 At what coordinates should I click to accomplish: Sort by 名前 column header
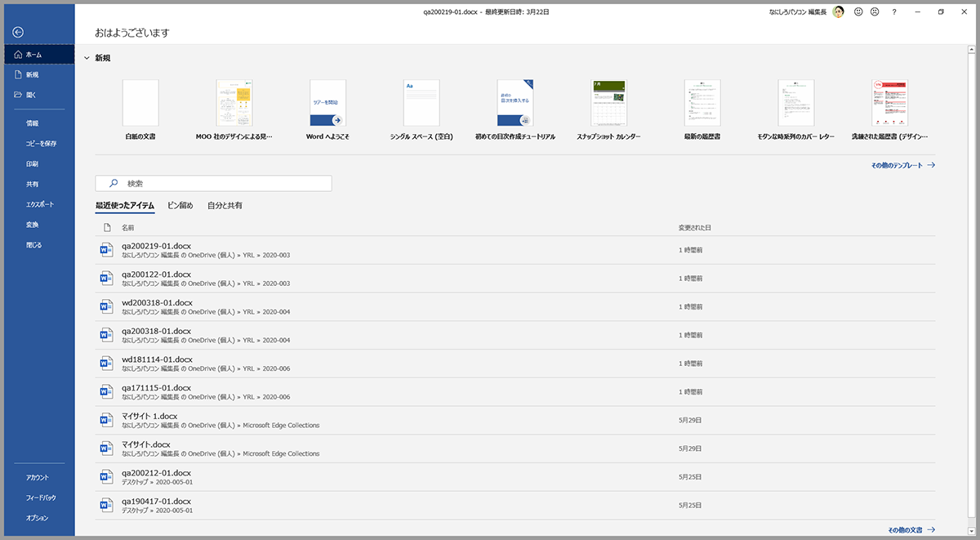coord(128,228)
